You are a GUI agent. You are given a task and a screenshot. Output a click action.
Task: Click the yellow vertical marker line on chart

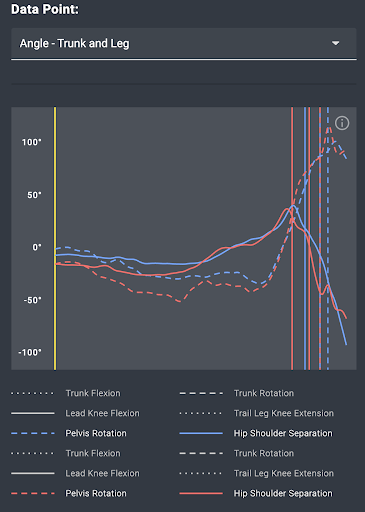coord(55,238)
